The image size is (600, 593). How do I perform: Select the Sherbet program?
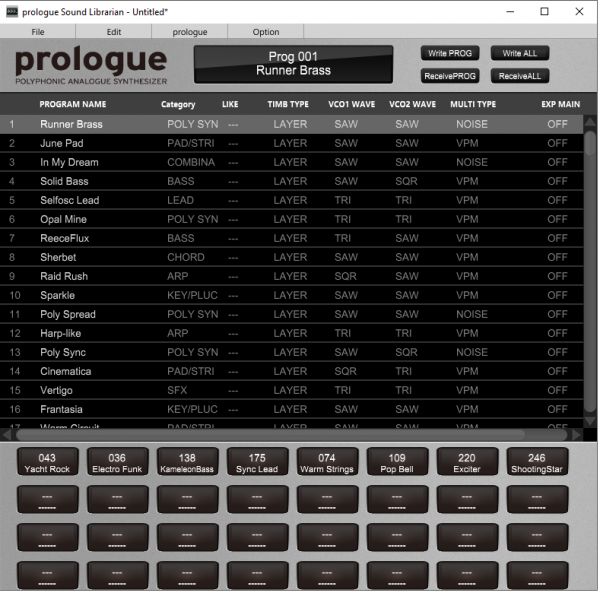click(x=292, y=257)
